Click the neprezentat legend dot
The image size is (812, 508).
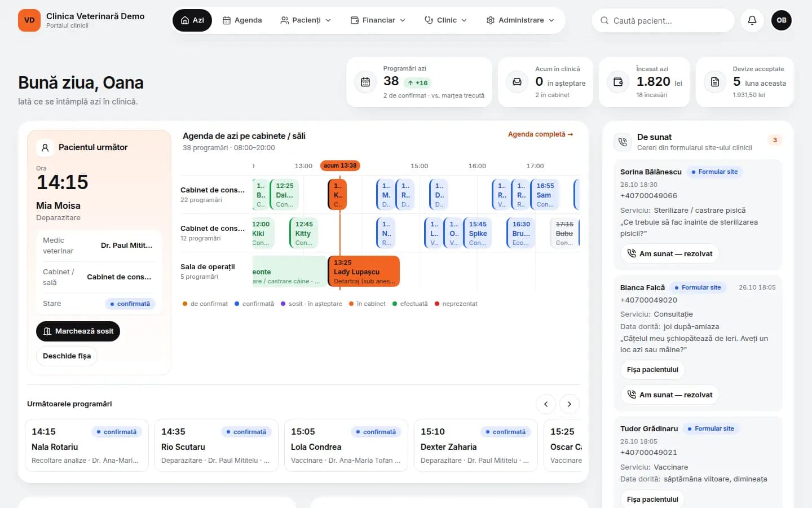click(437, 304)
